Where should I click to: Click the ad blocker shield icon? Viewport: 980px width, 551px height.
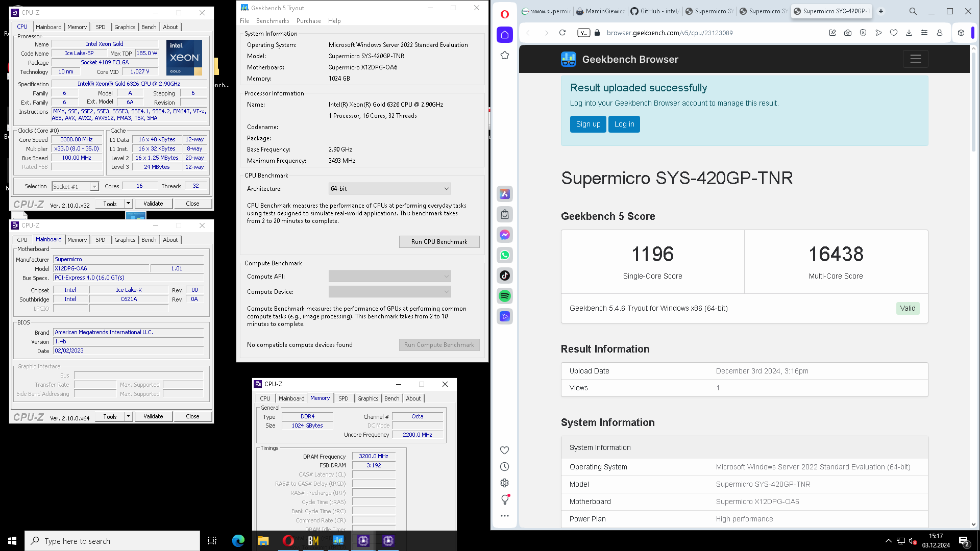(863, 33)
